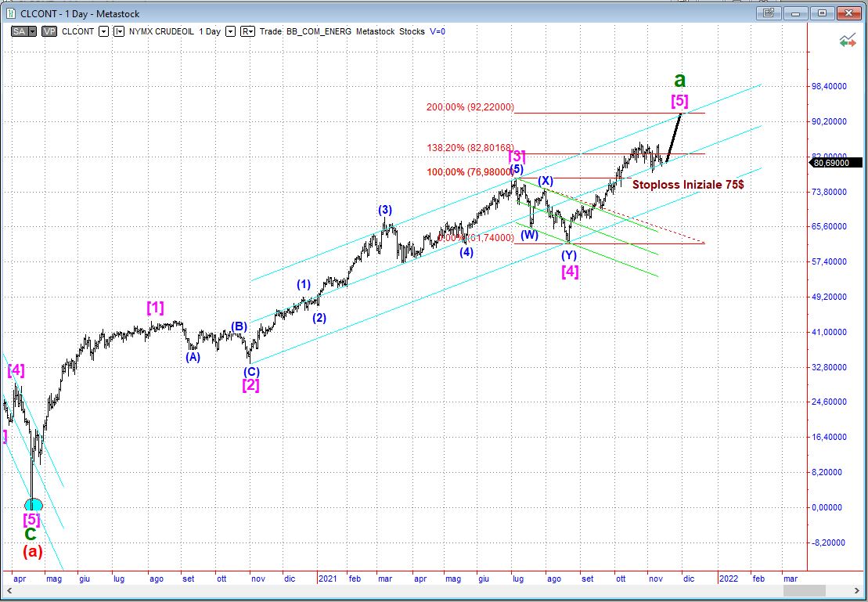Click scrollbar left arrow
The width and height of the screenshot is (868, 602).
[9, 591]
